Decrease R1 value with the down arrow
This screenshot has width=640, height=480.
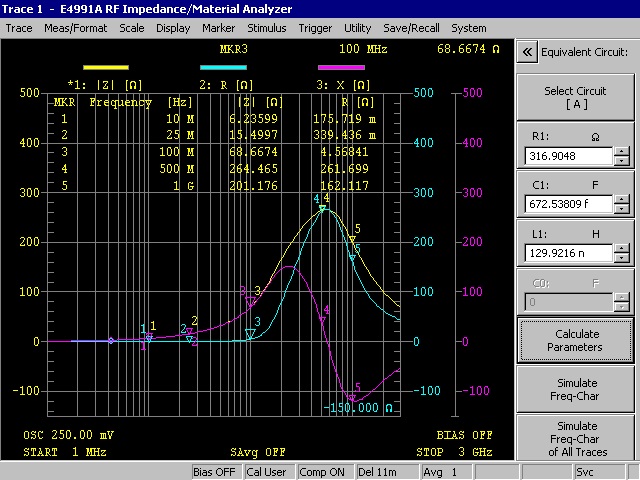coord(622,161)
